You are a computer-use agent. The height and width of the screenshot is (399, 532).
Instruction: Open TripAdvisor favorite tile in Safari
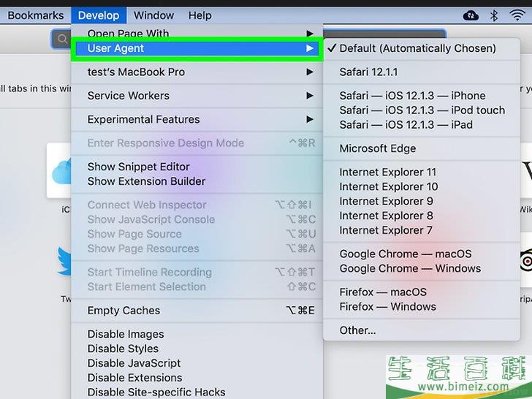click(x=526, y=261)
